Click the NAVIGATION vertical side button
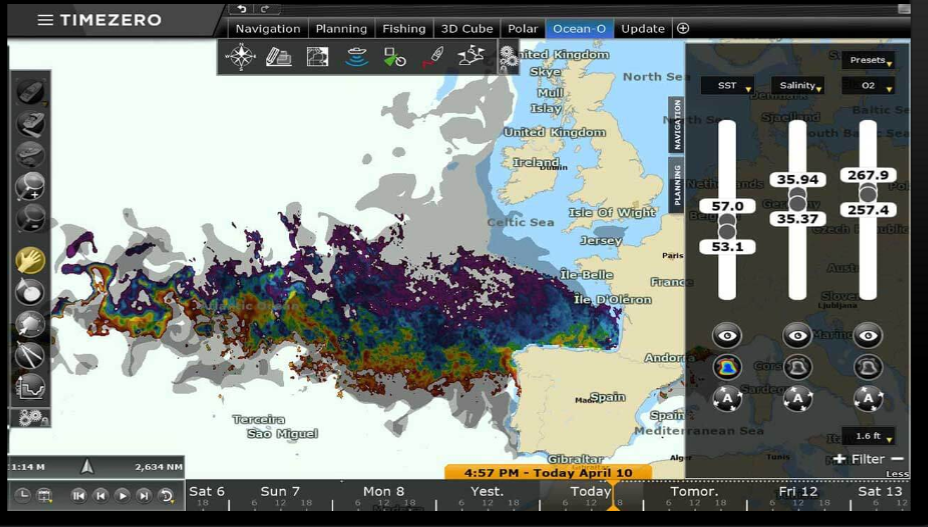 point(677,125)
